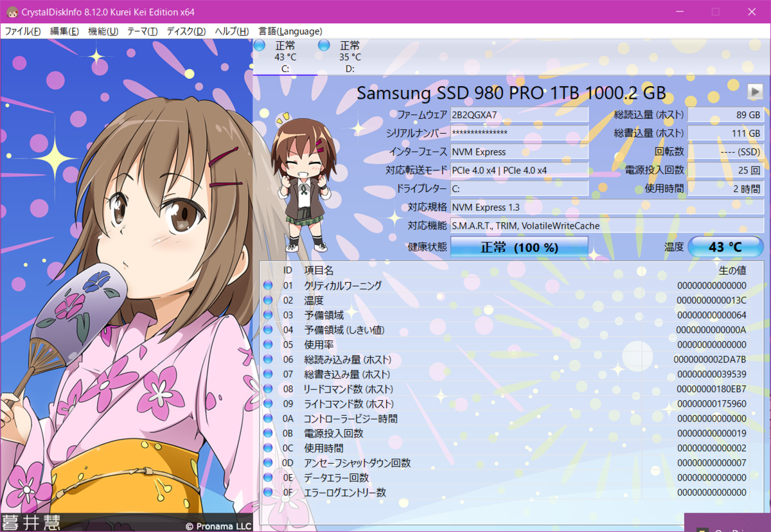This screenshot has height=532, width=771.
Task: Click the status orb for 総書き込み量 (ホスト)
Action: point(268,374)
